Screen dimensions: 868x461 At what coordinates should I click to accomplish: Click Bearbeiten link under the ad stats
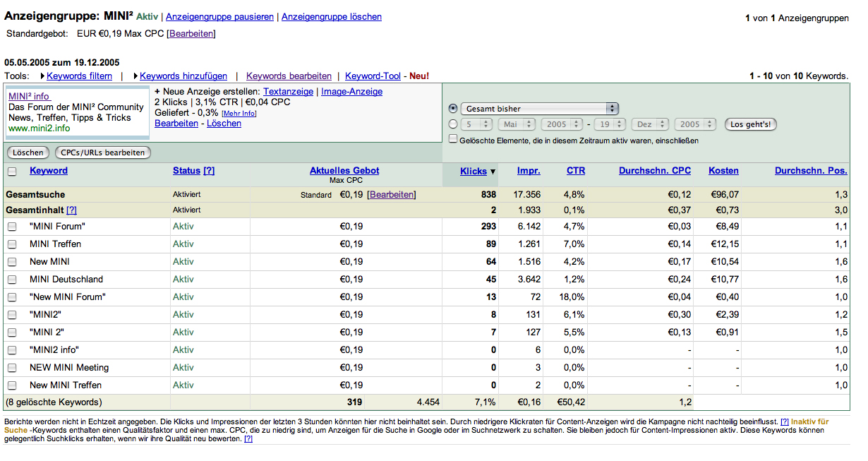tap(176, 124)
